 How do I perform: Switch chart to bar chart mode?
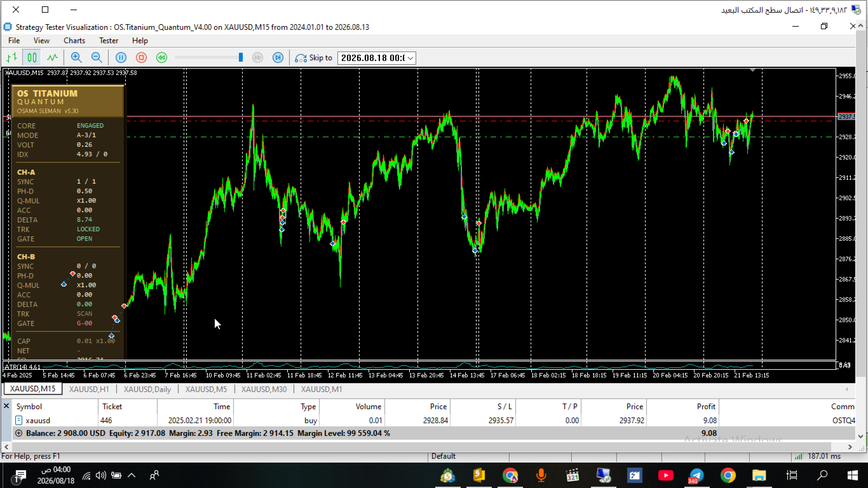pos(11,58)
